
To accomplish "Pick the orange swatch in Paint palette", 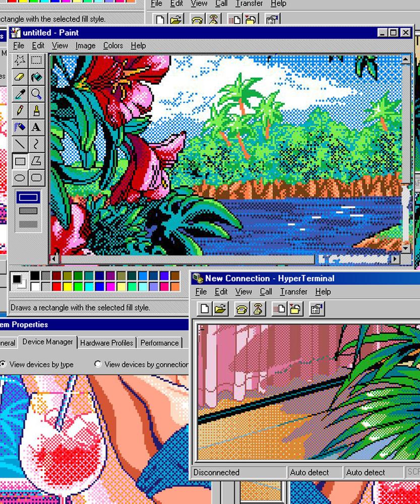I will 175,286.
